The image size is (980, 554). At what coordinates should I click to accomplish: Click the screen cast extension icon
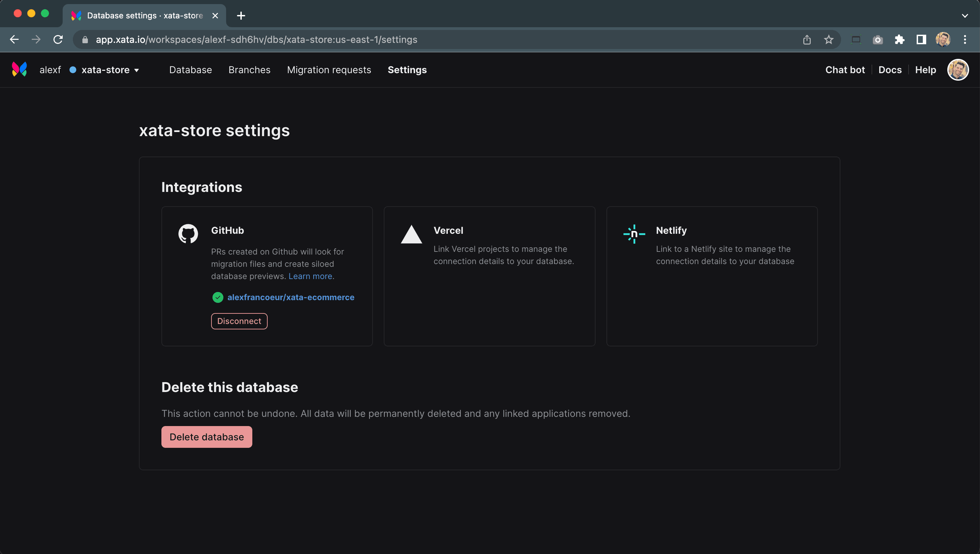pos(856,39)
